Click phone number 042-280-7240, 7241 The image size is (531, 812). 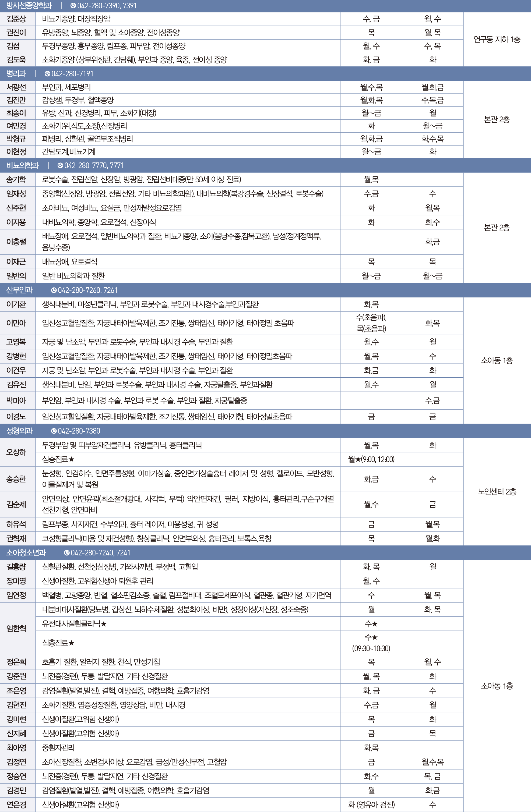100,553
